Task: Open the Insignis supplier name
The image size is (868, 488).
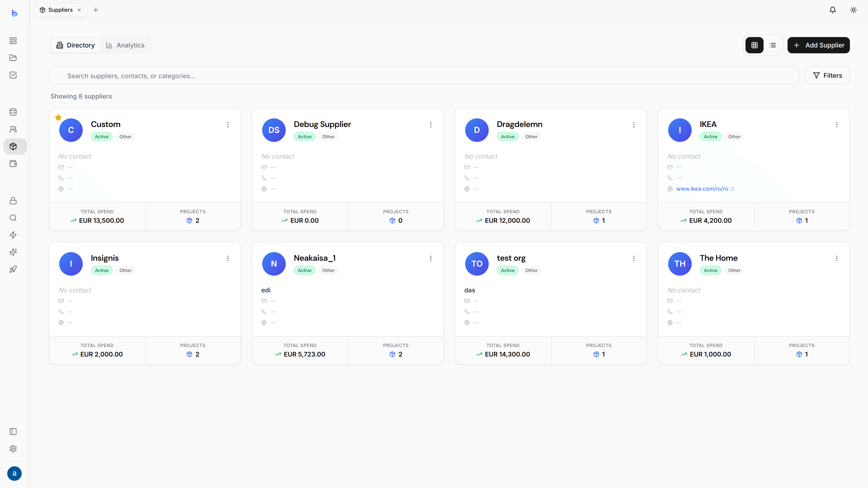Action: pos(105,258)
